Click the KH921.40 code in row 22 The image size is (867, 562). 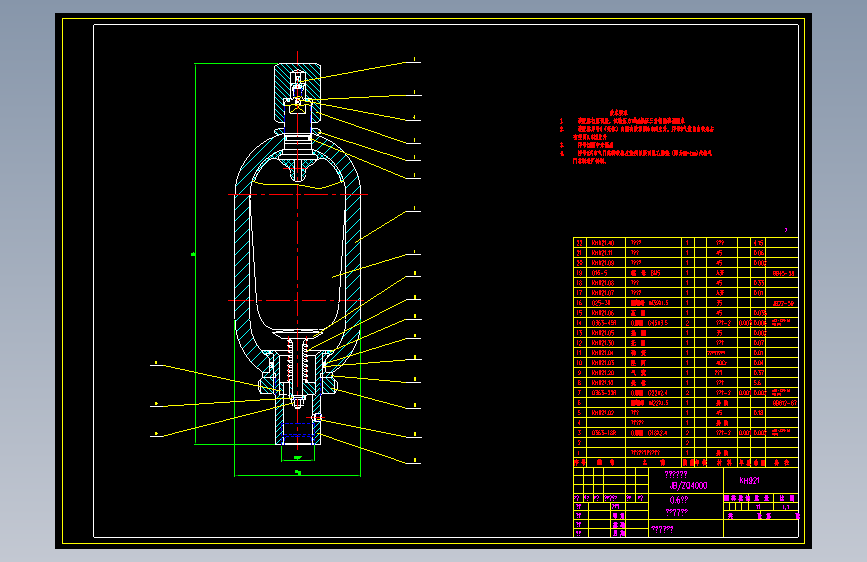pos(603,243)
